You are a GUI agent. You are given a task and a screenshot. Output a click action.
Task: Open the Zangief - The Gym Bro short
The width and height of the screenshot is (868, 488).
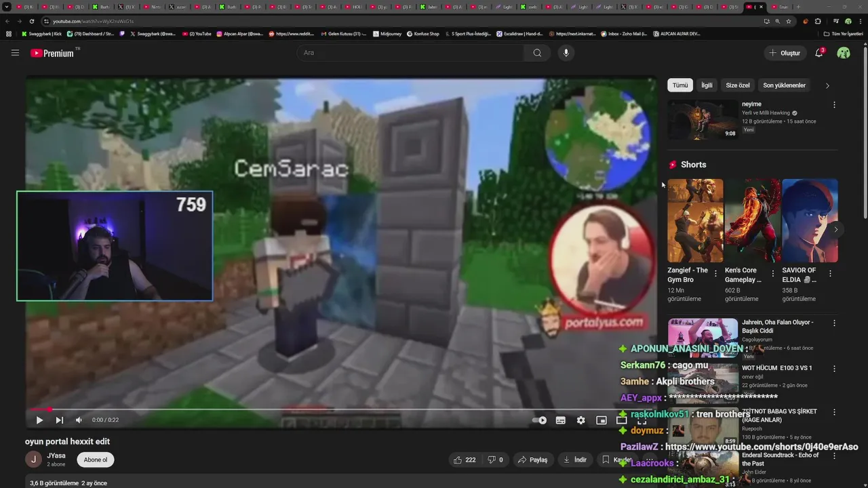[x=695, y=220]
